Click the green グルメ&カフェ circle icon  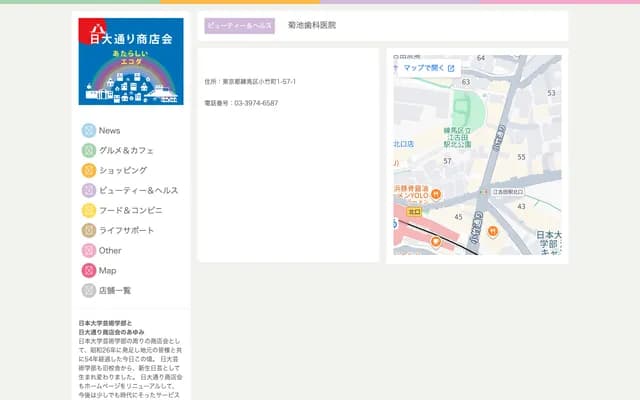click(x=89, y=151)
